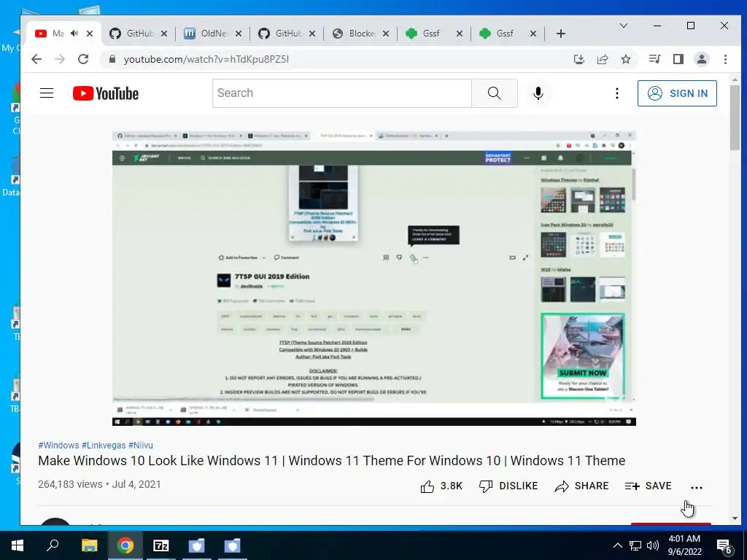Screen dimensions: 747x560
Task: Open the #Niivu hashtag link
Action: (x=141, y=446)
